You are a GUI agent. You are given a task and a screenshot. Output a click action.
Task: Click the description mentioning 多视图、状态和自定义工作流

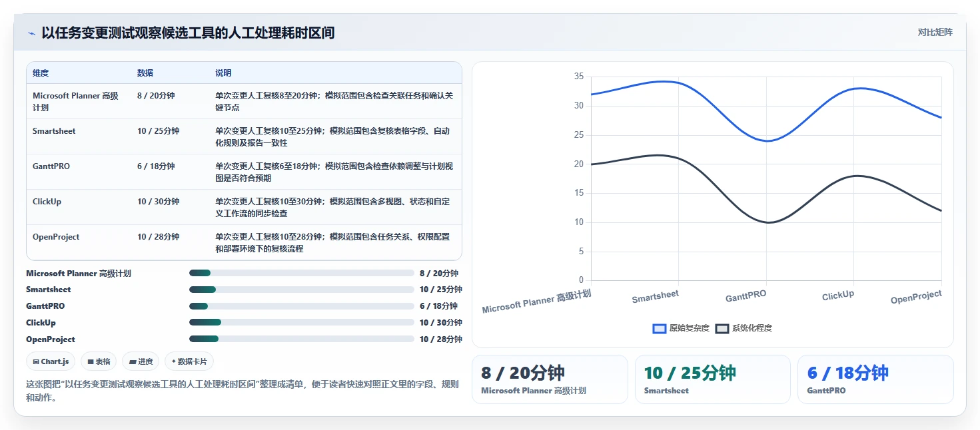pos(332,207)
